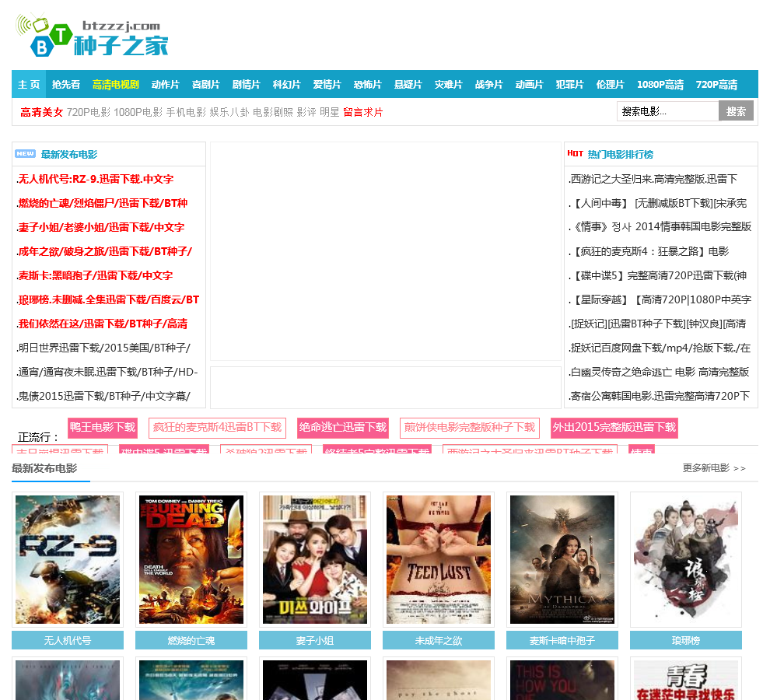Open The Burning Dead poster

[191, 559]
